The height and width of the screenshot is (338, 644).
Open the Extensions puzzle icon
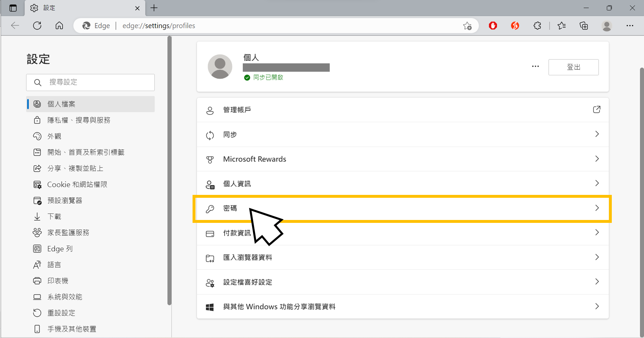click(537, 26)
